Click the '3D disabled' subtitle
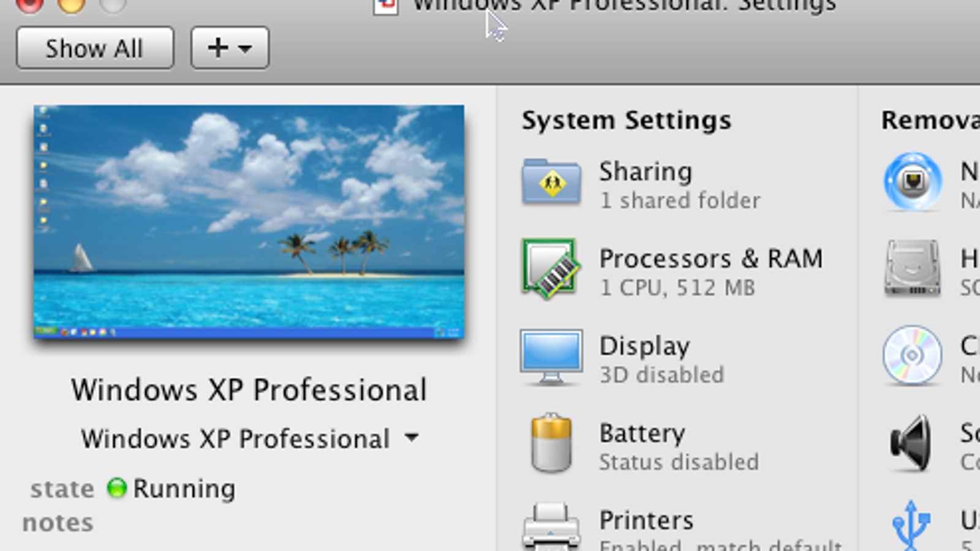This screenshot has height=551, width=980. click(x=661, y=375)
